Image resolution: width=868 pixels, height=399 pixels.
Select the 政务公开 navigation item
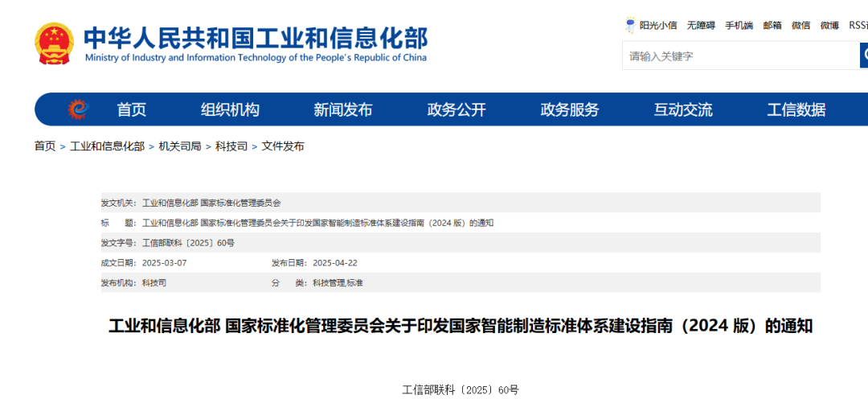coord(457,110)
